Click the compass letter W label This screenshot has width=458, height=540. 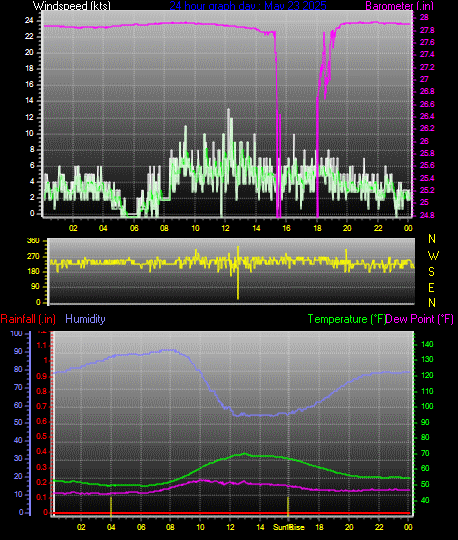(x=433, y=256)
